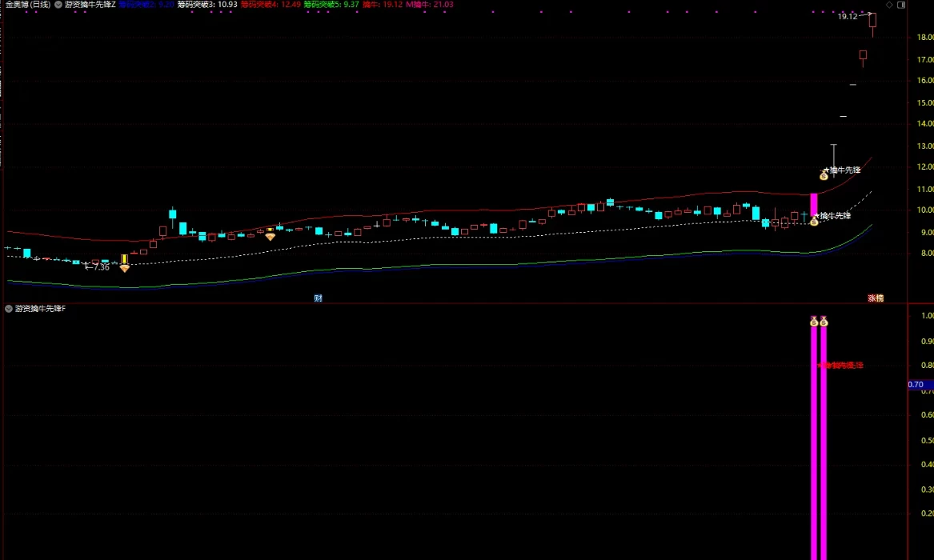
Task: Click the 擒牛: 19.12 indicator value
Action: tap(383, 5)
